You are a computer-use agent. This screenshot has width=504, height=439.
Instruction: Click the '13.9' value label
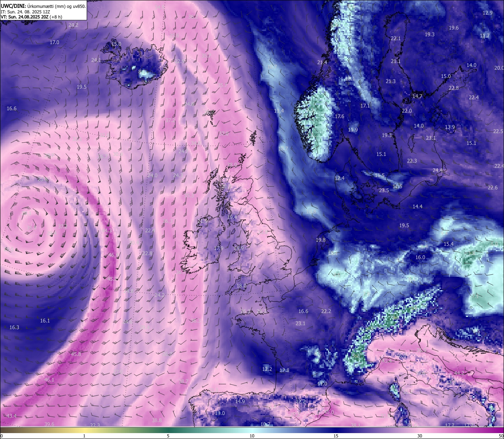pyautogui.click(x=450, y=127)
